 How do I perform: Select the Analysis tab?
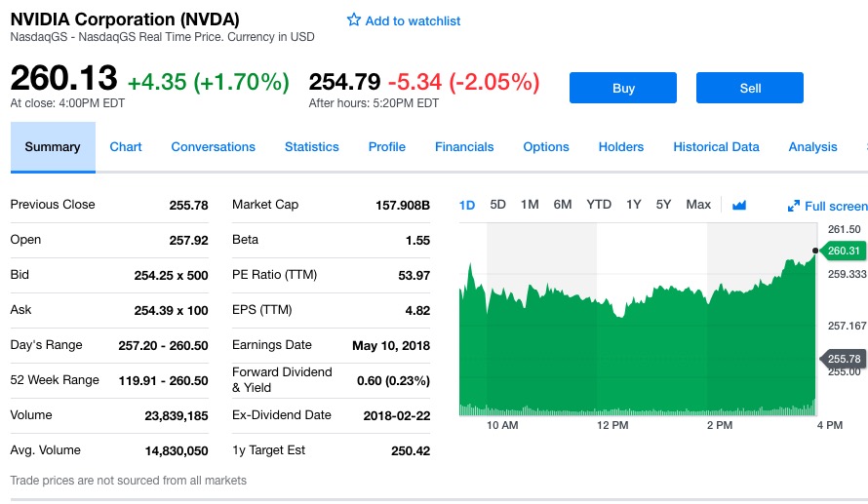[812, 147]
